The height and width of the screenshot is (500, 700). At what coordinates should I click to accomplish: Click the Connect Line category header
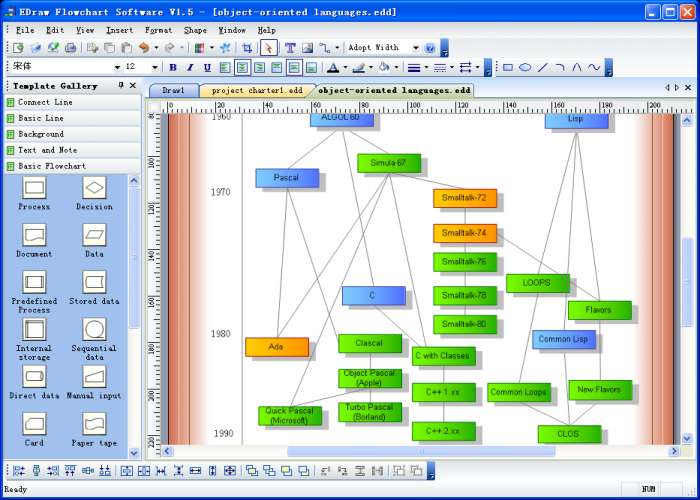72,102
